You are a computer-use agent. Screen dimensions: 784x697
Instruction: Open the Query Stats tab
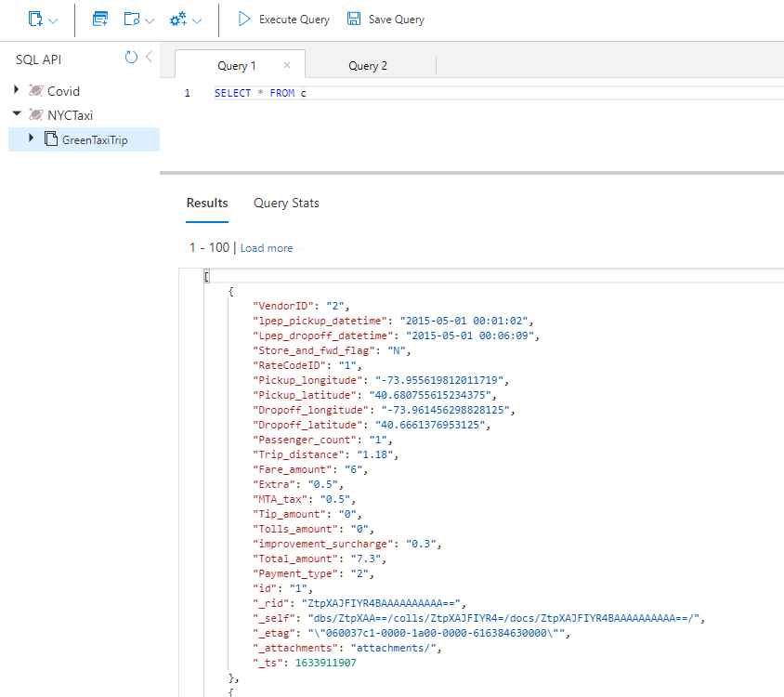pyautogui.click(x=286, y=203)
